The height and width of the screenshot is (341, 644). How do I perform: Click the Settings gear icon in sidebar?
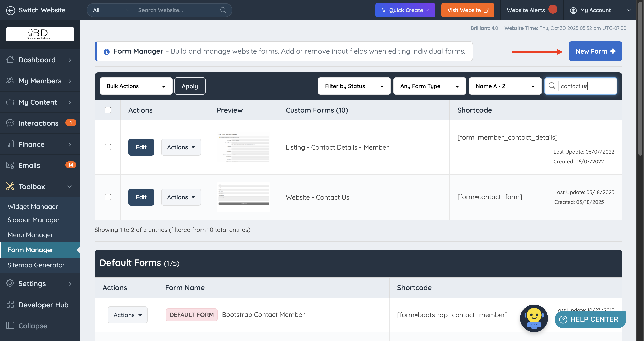[x=10, y=283]
